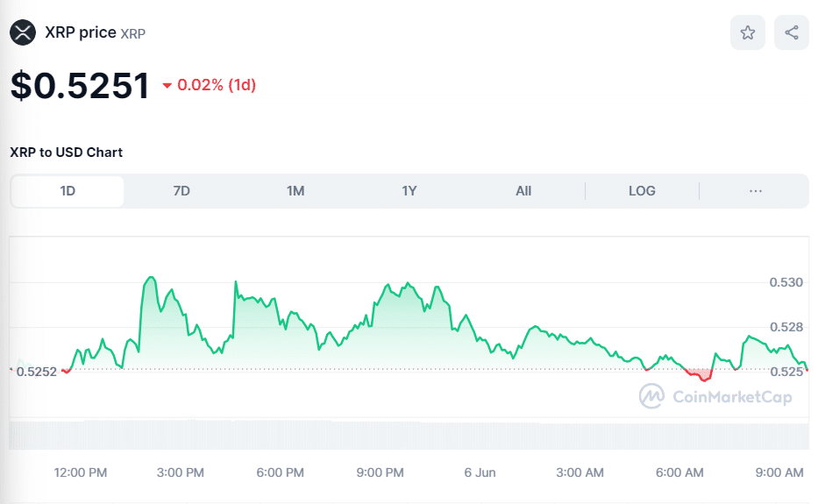Click the $0.5251 current price

pyautogui.click(x=80, y=85)
